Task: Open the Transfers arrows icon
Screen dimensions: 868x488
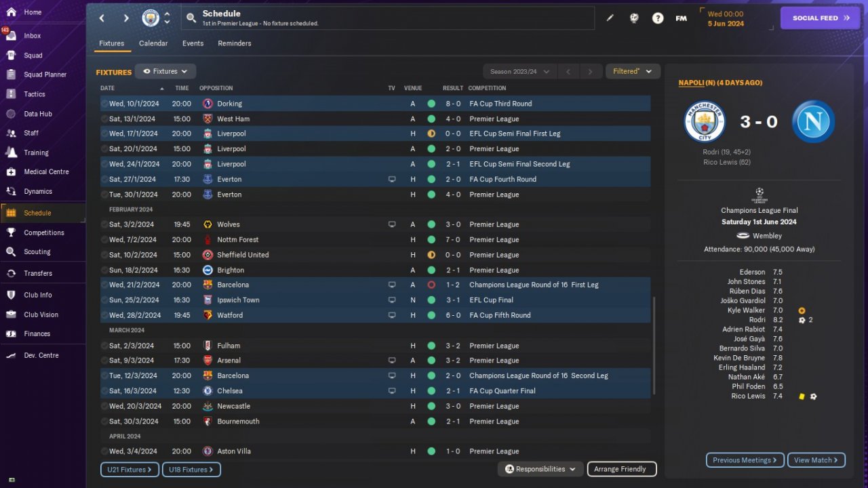Action: (11, 273)
